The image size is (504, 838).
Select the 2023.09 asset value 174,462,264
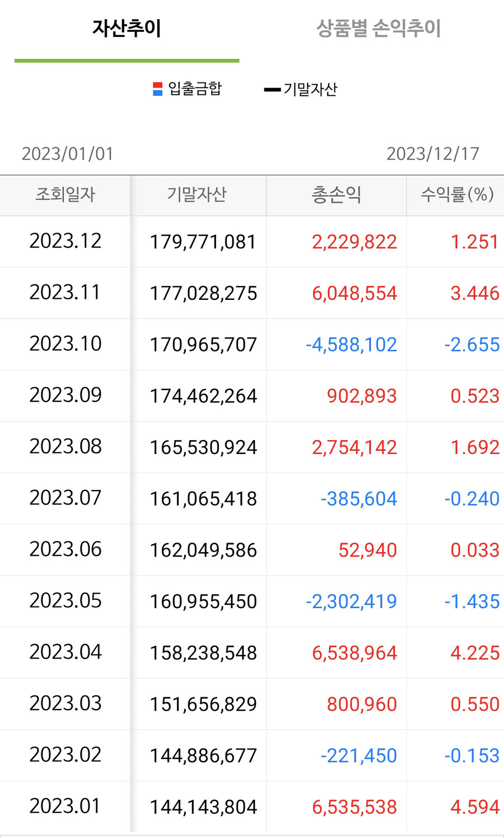point(203,396)
